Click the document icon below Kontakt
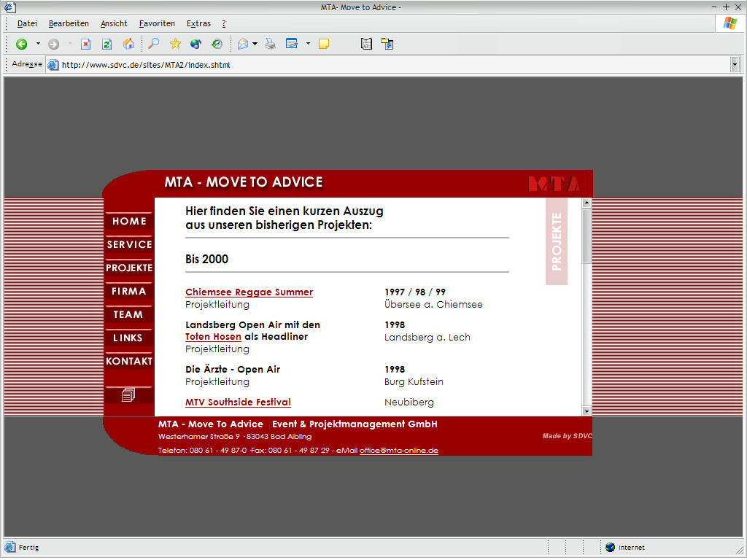The image size is (747, 560). pyautogui.click(x=128, y=394)
